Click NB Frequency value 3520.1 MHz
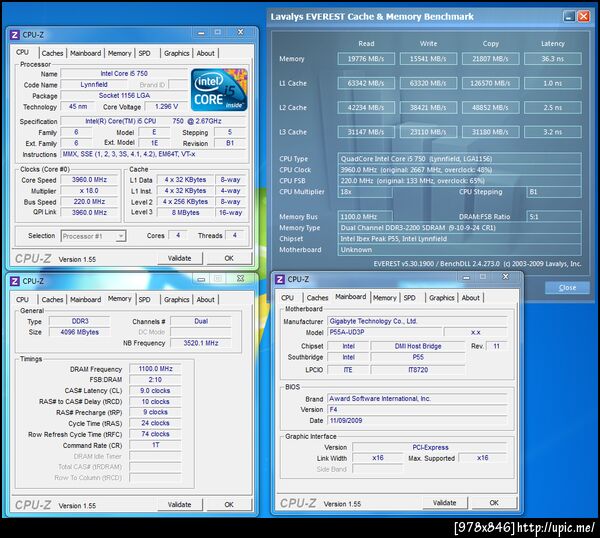Image resolution: width=600 pixels, height=538 pixels. pos(201,343)
